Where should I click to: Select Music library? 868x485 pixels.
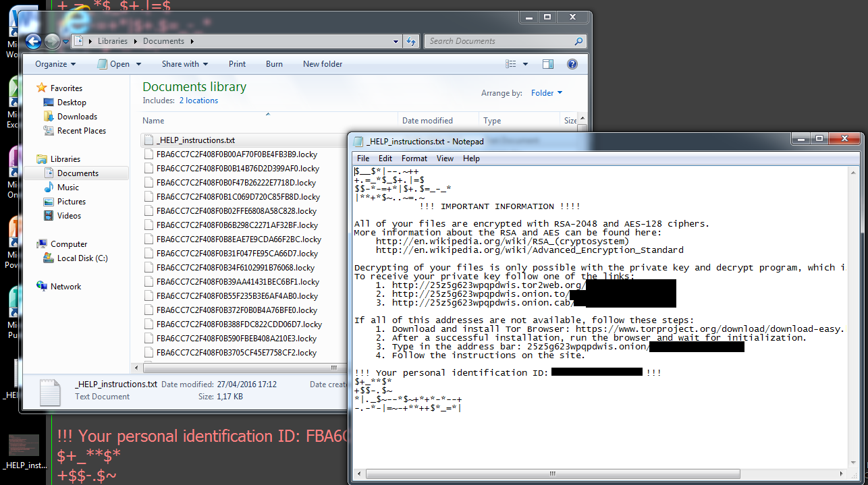67,188
